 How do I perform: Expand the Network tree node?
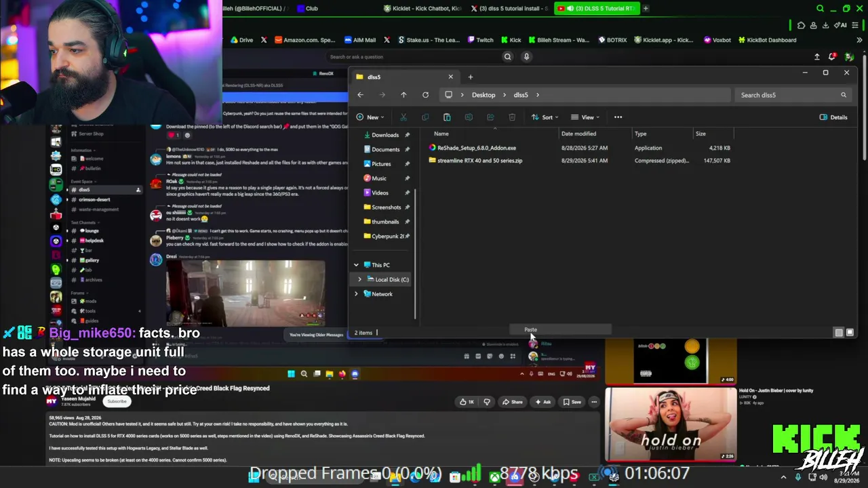pyautogui.click(x=356, y=294)
